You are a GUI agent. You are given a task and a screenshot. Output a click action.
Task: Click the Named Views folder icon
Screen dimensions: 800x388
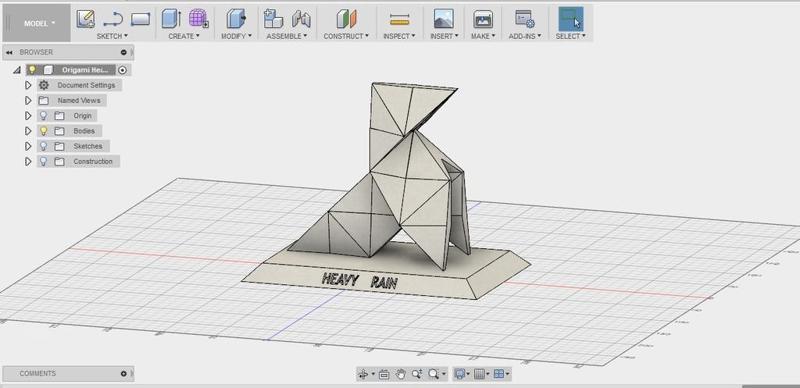44,101
